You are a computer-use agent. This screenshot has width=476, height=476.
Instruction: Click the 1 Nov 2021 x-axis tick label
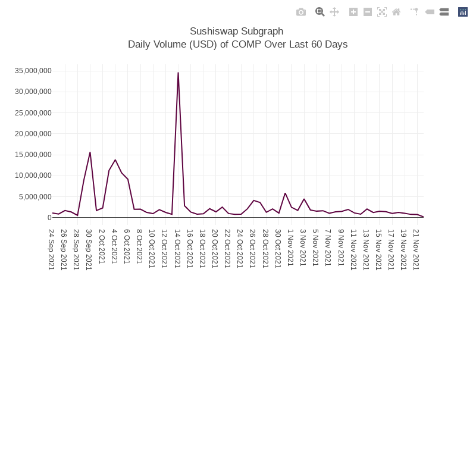[290, 247]
